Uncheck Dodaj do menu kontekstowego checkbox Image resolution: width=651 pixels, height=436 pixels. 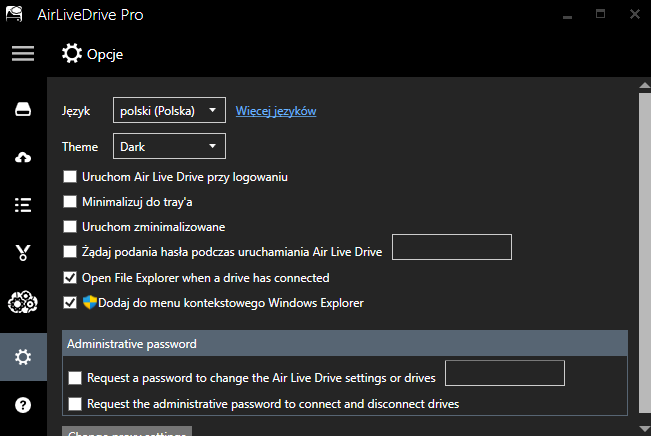coord(70,303)
